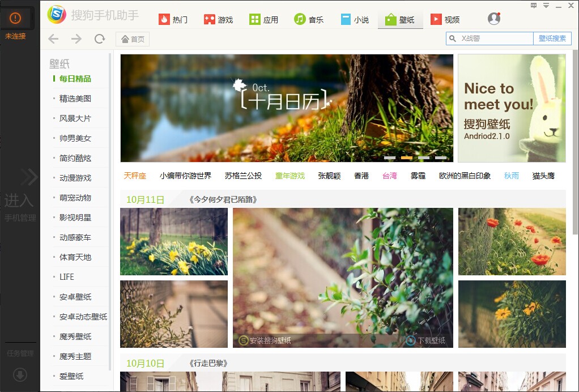Click the forward navigation arrow
The width and height of the screenshot is (579, 392).
[75, 39]
